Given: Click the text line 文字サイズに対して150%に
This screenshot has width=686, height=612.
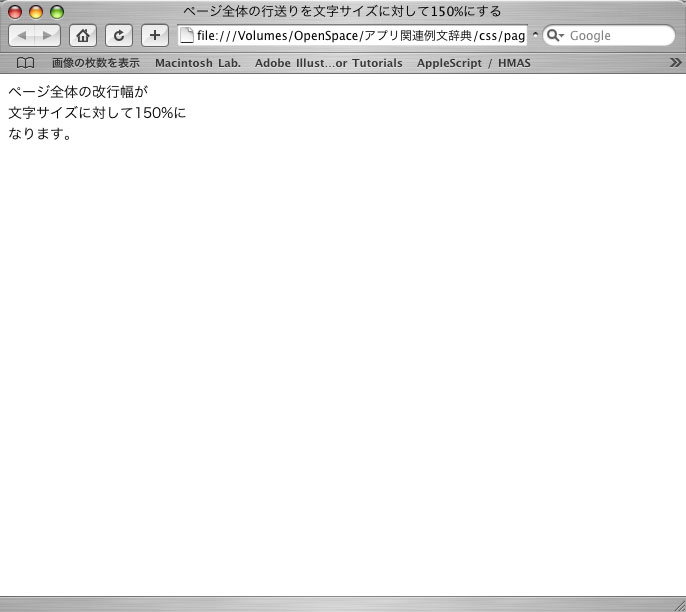Looking at the screenshot, I should point(97,113).
